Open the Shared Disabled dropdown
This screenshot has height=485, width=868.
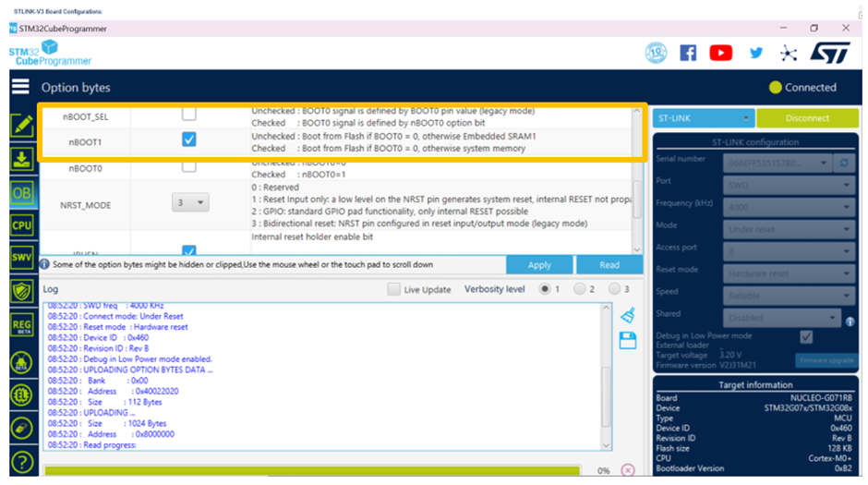tap(782, 318)
